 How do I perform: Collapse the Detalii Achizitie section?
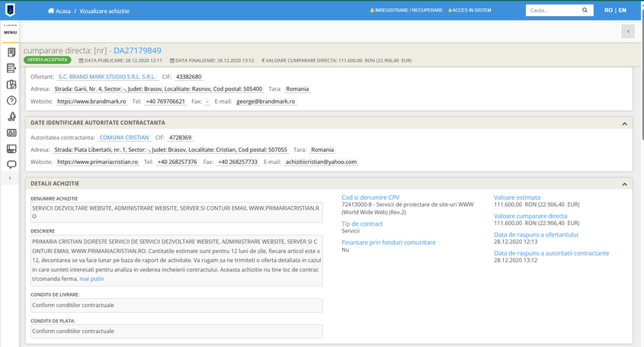coord(624,184)
